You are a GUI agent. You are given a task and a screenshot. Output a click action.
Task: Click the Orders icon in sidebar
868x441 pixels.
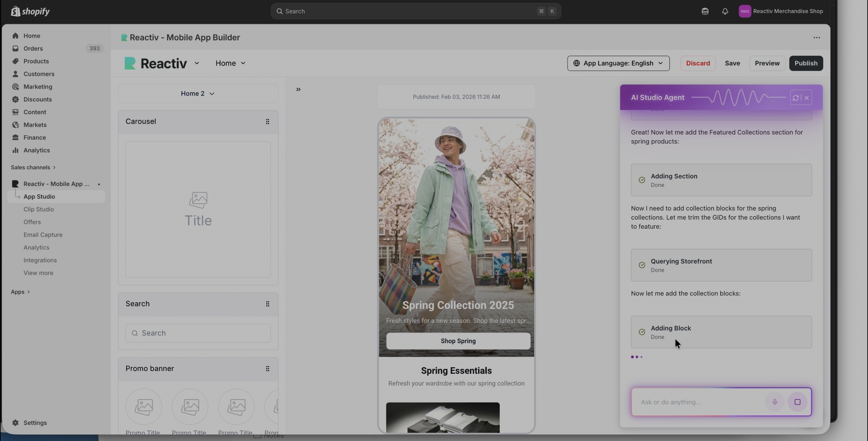[x=15, y=49]
